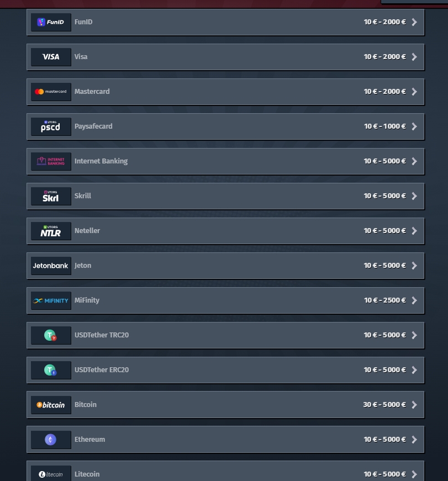Expand the Bitcoin row chevron arrow
Viewport: 448px width, 481px height.
point(414,405)
